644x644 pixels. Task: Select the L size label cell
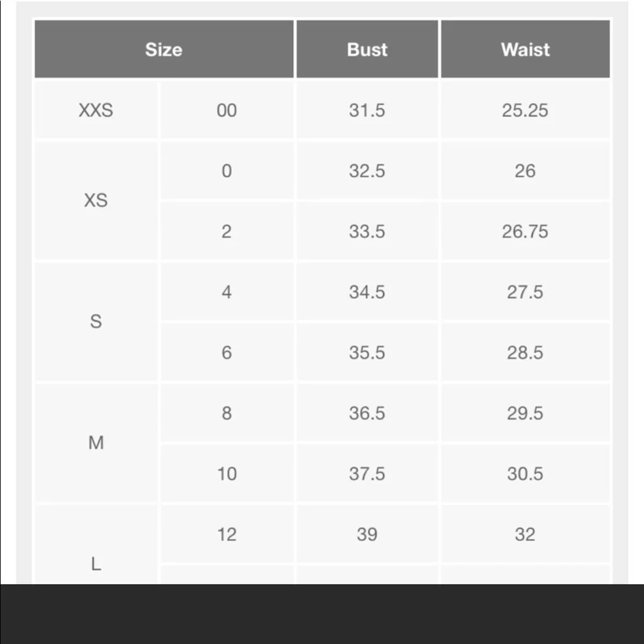[96, 544]
